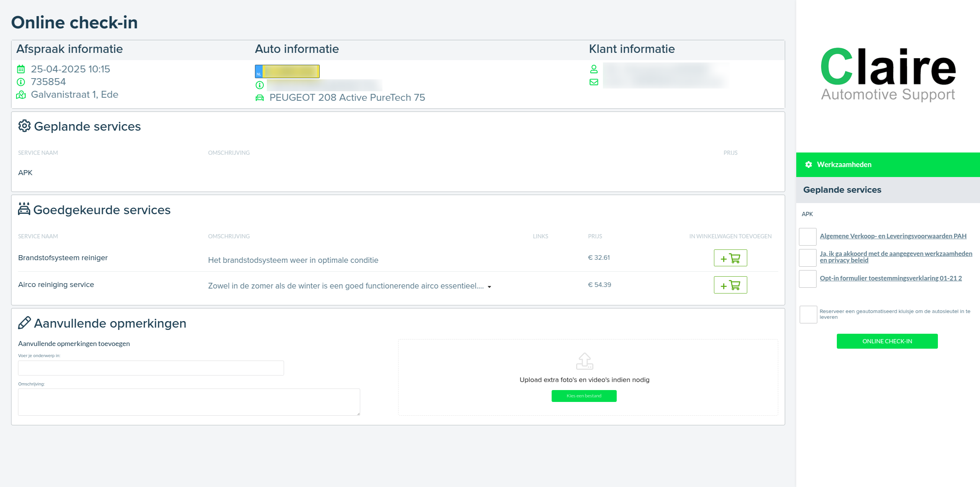This screenshot has height=487, width=980.
Task: Click the Omschrijving text area
Action: [x=189, y=402]
